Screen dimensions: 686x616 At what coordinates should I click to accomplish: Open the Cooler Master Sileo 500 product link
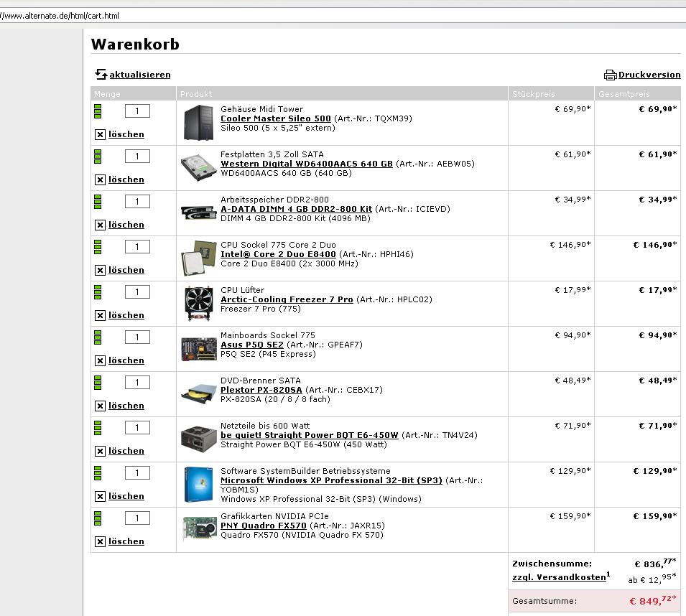tap(276, 118)
